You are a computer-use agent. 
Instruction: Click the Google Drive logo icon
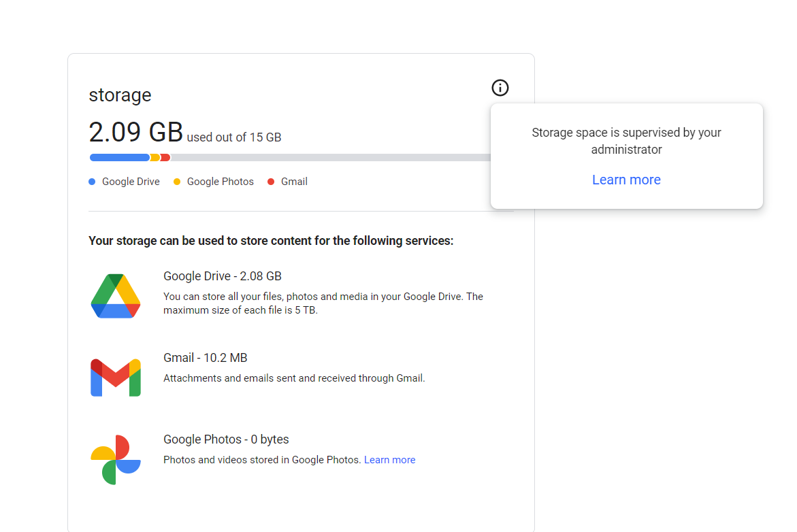click(x=116, y=296)
